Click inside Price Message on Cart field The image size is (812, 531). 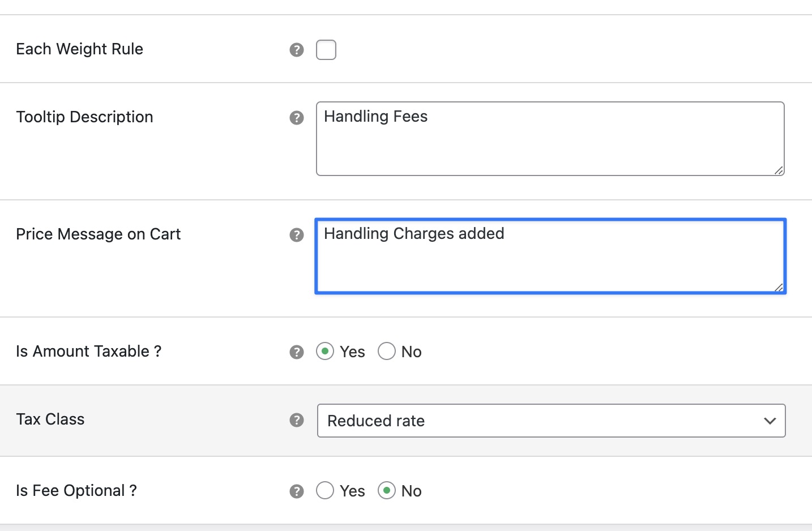pos(550,256)
